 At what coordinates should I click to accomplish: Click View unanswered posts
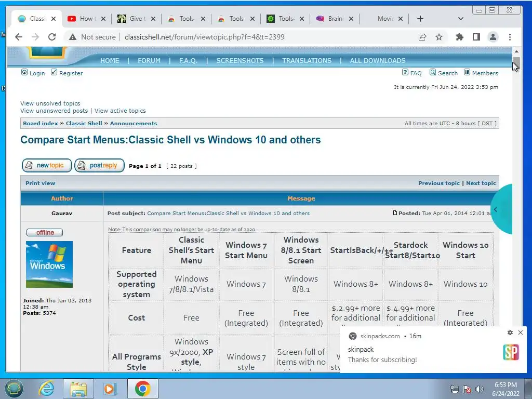tap(54, 111)
